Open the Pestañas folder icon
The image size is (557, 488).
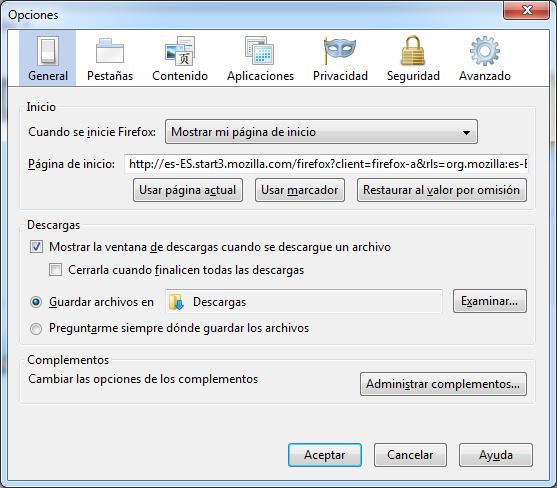pyautogui.click(x=110, y=51)
